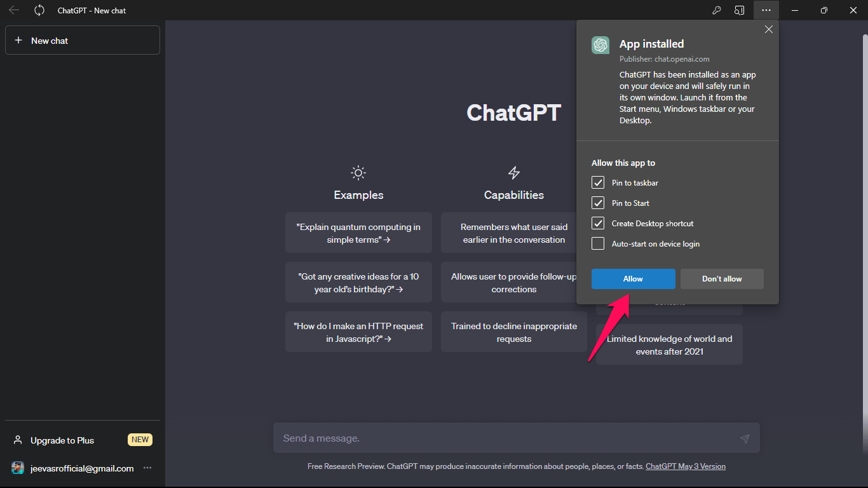Click the Don't allow button

722,279
